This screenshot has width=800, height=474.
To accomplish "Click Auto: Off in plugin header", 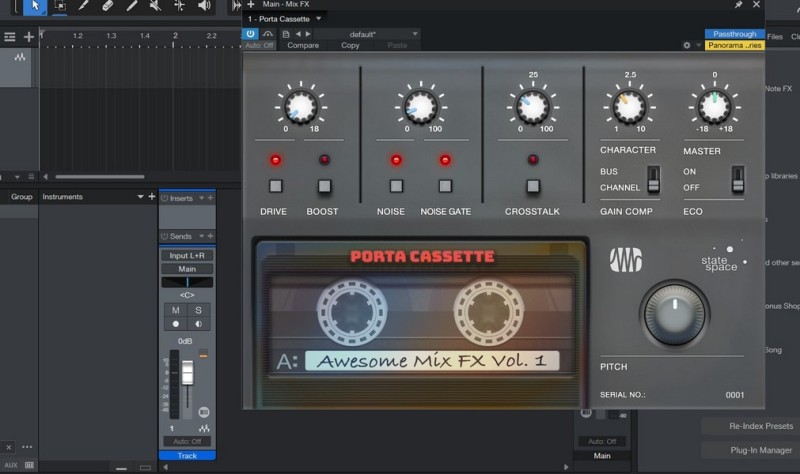I will point(259,45).
